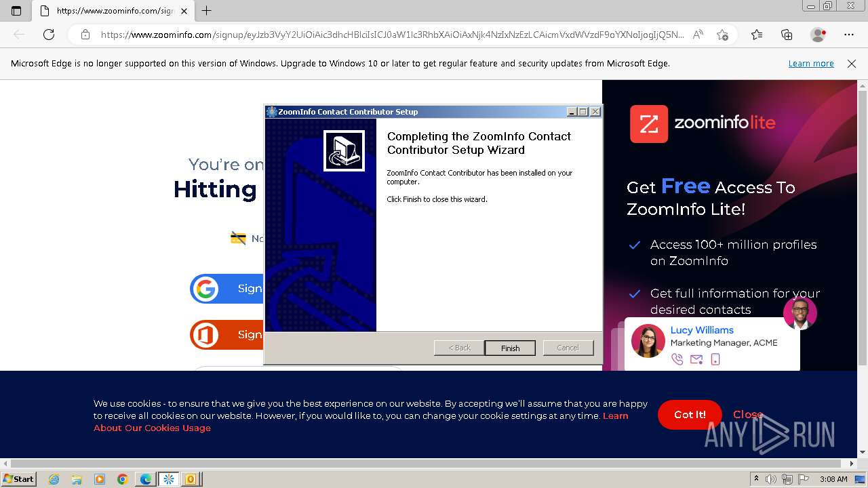
Task: Click the no-credit-card icon
Action: coord(238,238)
